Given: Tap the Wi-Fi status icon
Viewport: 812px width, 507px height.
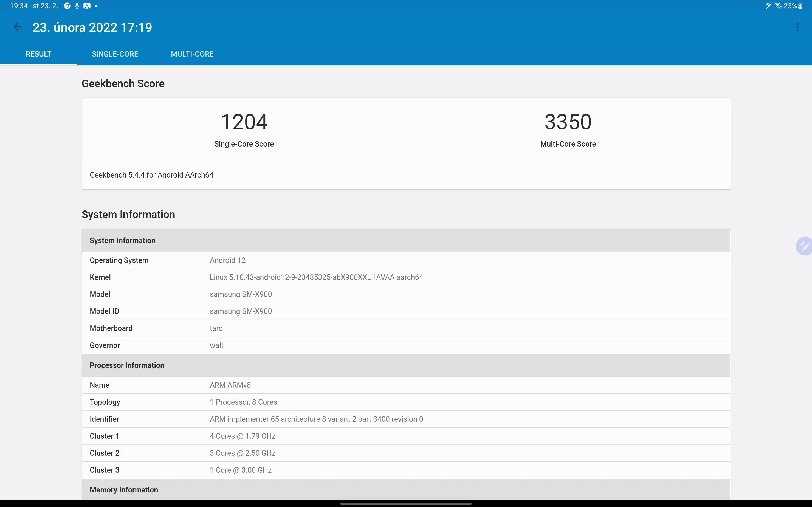Looking at the screenshot, I should (778, 6).
